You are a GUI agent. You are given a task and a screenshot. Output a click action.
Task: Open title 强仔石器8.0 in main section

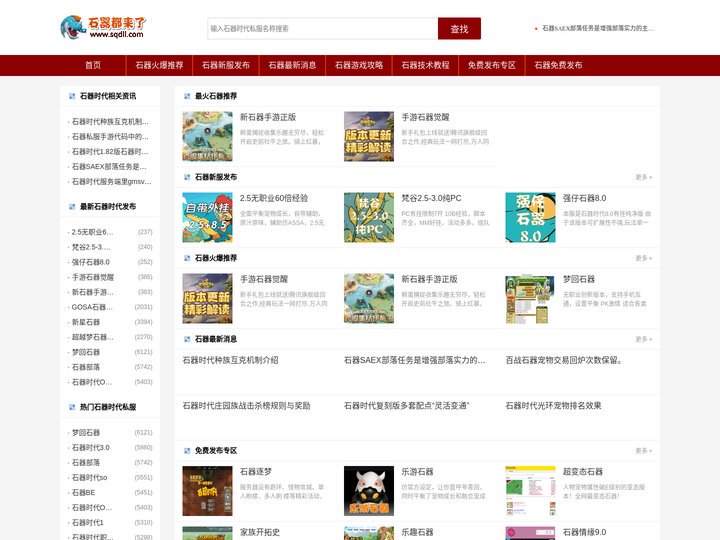[585, 198]
